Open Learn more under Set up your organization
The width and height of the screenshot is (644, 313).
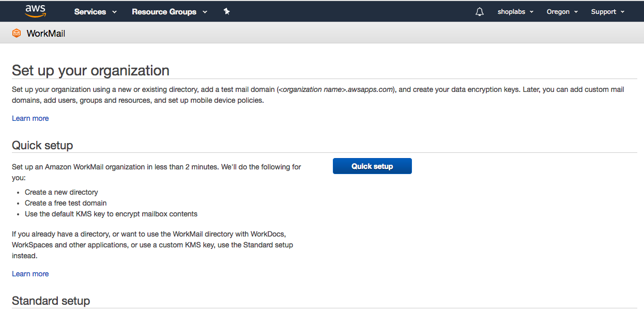[x=30, y=118]
